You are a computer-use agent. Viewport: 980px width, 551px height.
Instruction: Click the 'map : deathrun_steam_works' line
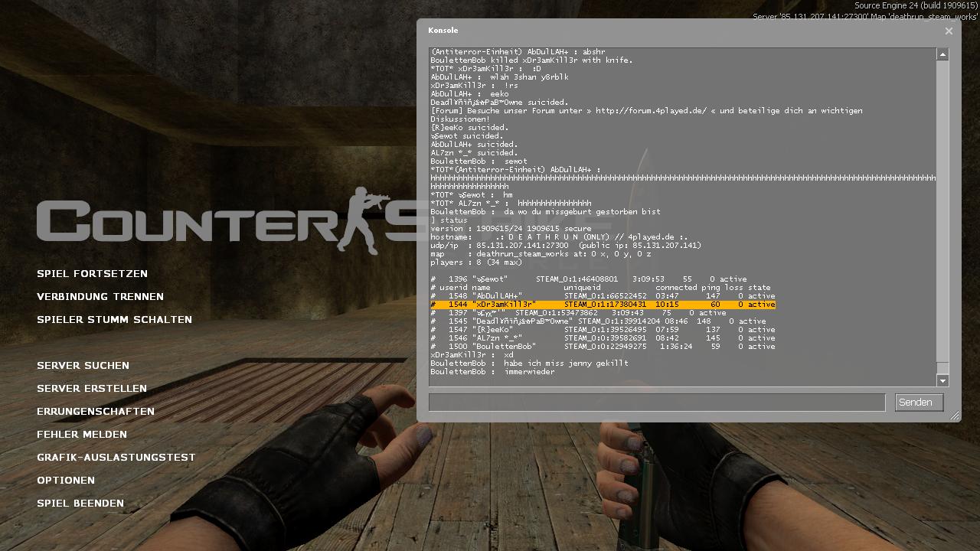tap(541, 254)
